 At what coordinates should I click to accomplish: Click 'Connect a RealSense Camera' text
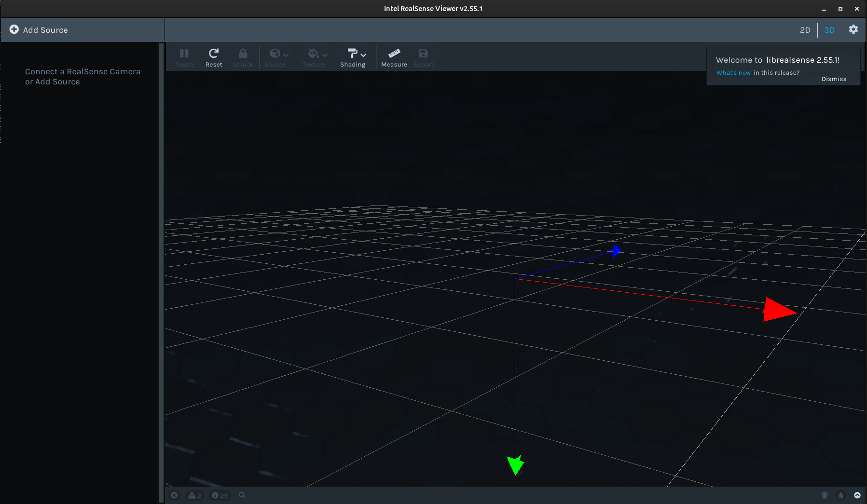pos(83,71)
